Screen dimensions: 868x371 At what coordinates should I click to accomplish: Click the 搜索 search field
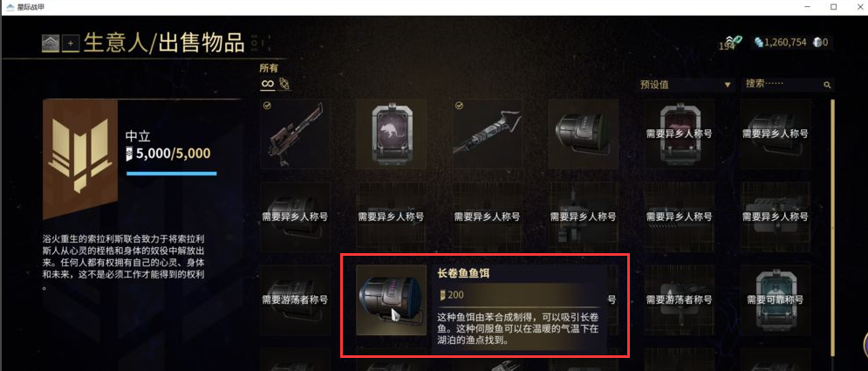787,84
